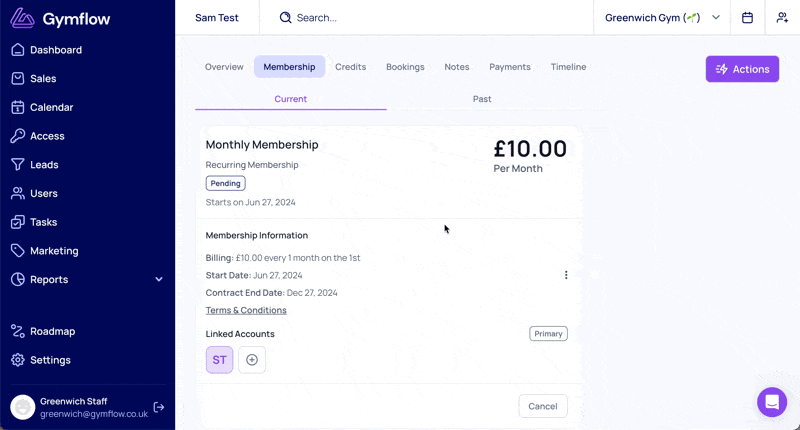
Task: Switch to the Credits tab
Action: tap(351, 67)
